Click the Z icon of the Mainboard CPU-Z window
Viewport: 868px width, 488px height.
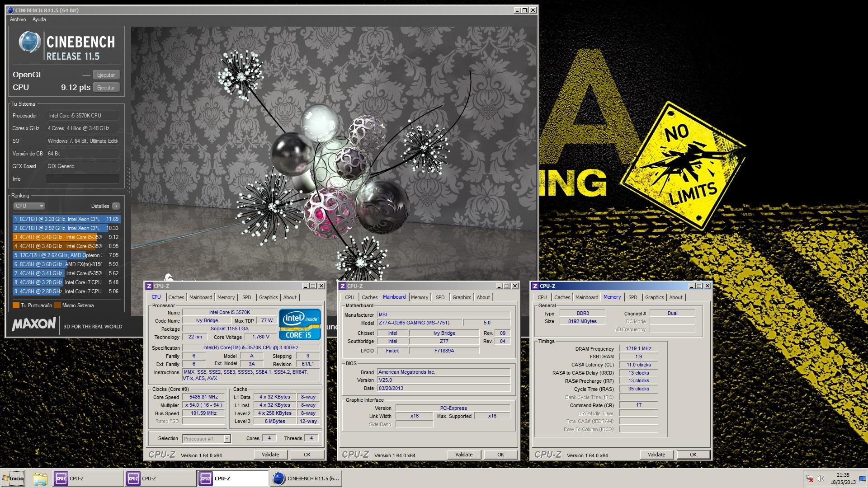342,286
